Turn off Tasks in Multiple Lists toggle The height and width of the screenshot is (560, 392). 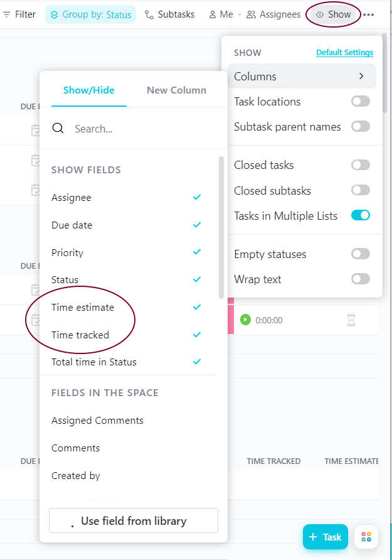(360, 215)
